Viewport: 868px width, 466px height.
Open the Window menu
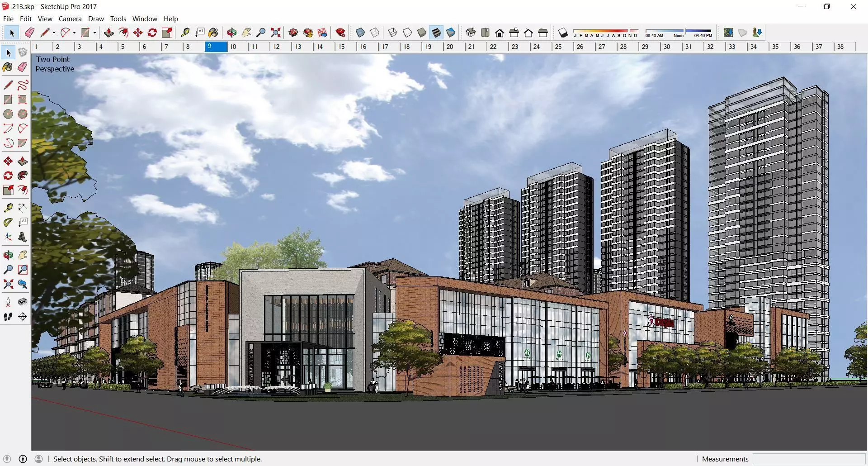tap(145, 19)
